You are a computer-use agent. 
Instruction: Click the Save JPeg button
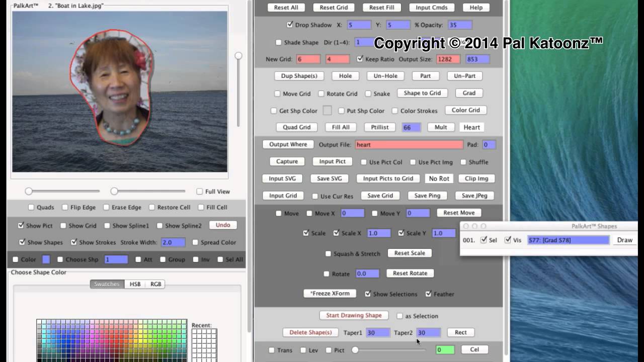pos(474,196)
